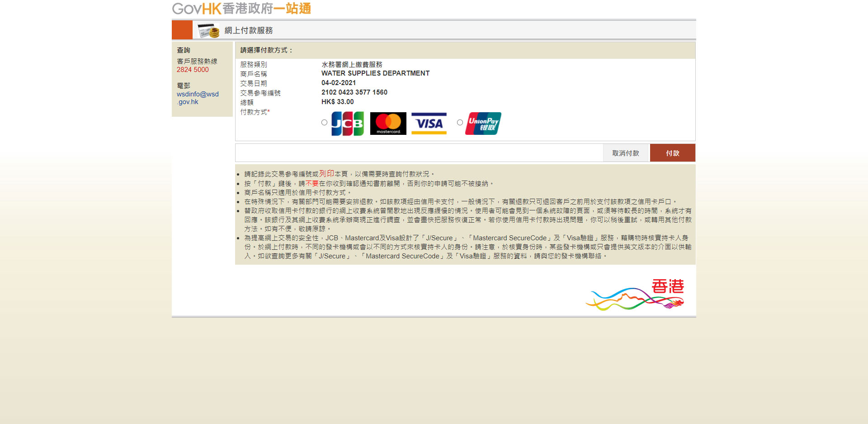The height and width of the screenshot is (424, 868).
Task: Open the wsdinfo@wsd.gov.hk email link
Action: 198,98
